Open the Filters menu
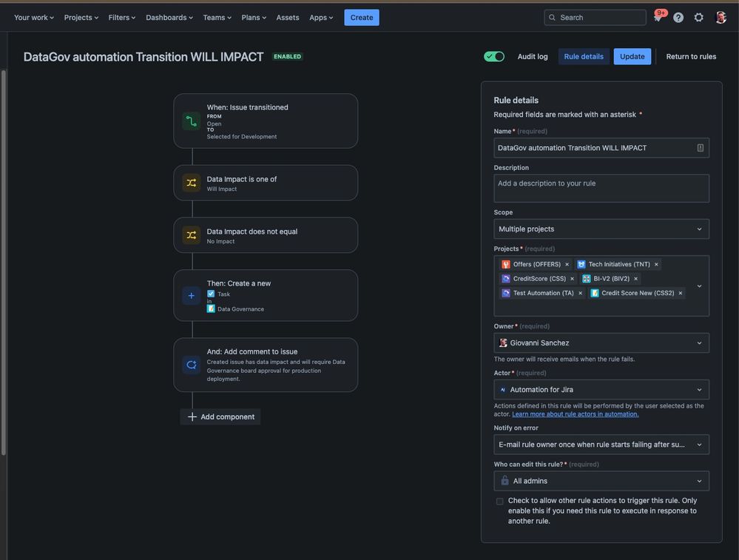The width and height of the screenshot is (739, 560). [121, 18]
